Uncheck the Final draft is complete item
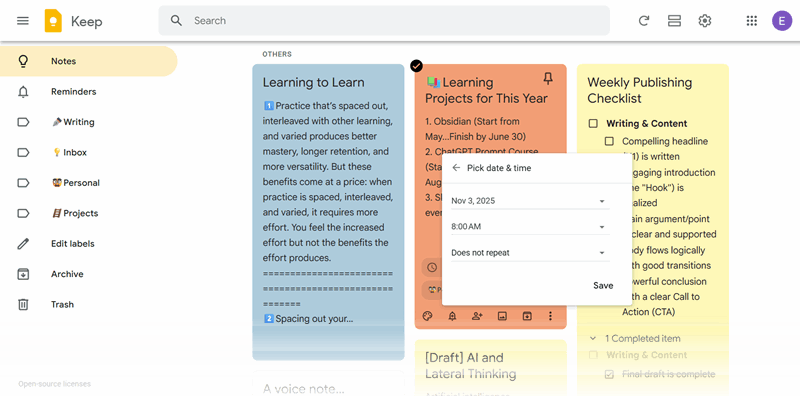The width and height of the screenshot is (800, 400). 609,374
